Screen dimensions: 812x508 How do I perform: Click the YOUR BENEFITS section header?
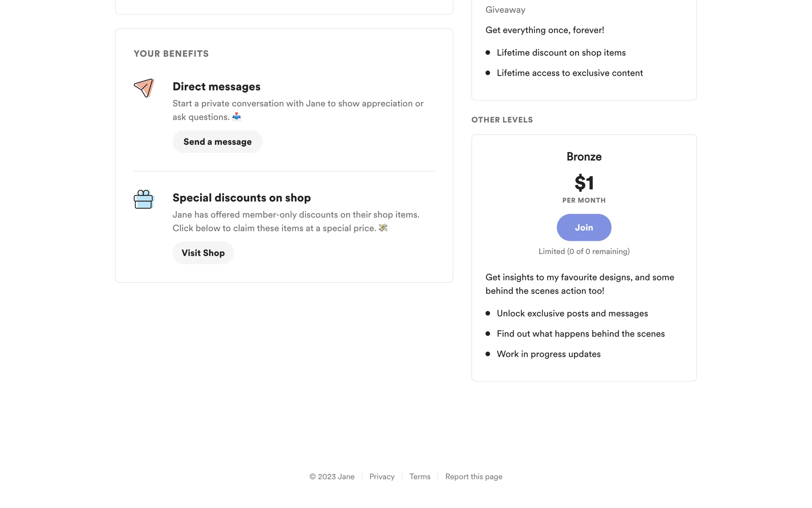pos(171,54)
